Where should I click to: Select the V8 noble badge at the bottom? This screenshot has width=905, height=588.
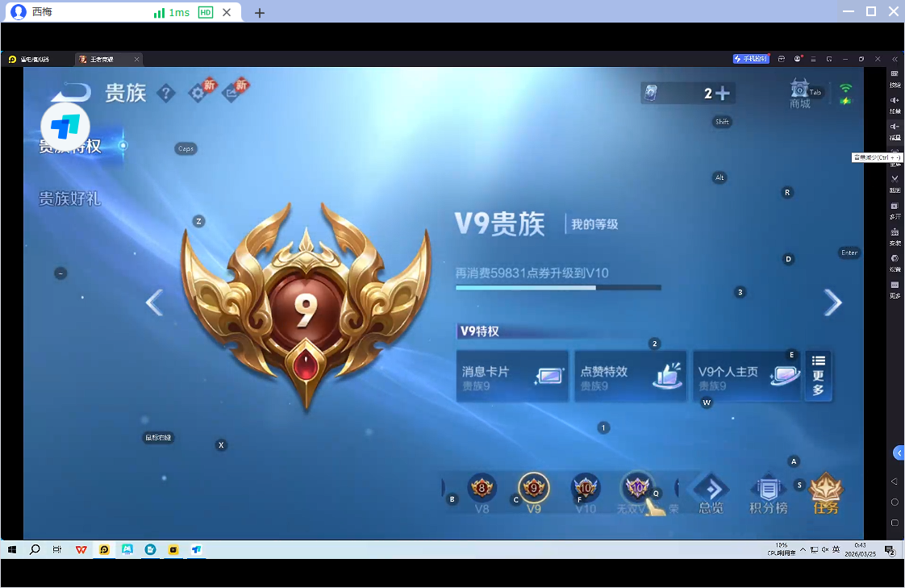coord(482,487)
